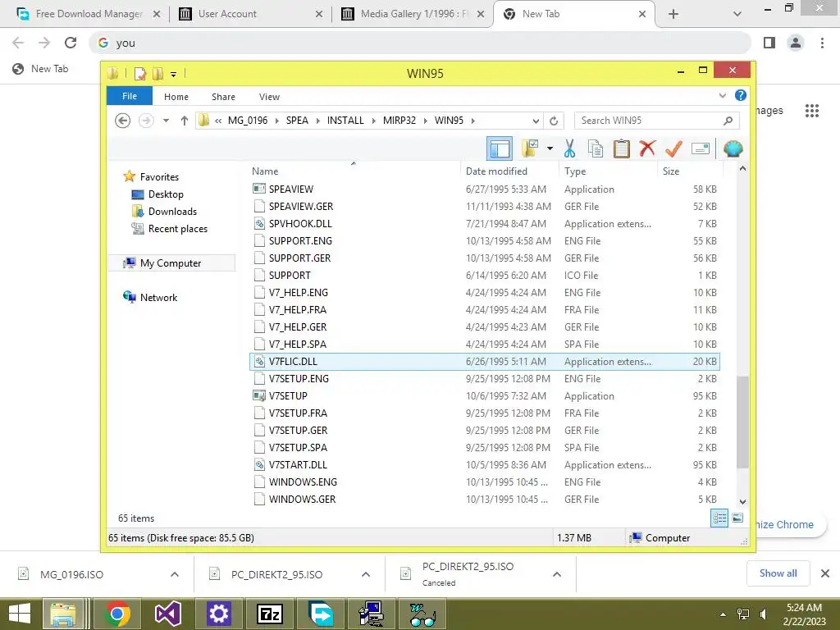Image resolution: width=840 pixels, height=630 pixels.
Task: Click the properties quick access icon
Action: click(139, 73)
